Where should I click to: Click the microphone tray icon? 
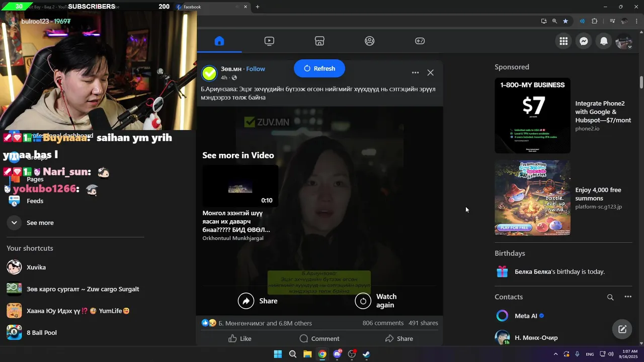click(x=577, y=354)
